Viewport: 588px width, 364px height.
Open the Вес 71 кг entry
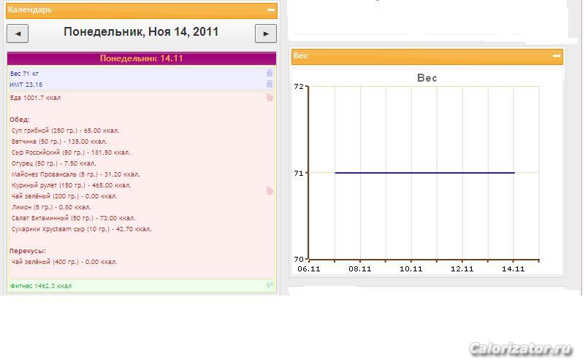24,74
